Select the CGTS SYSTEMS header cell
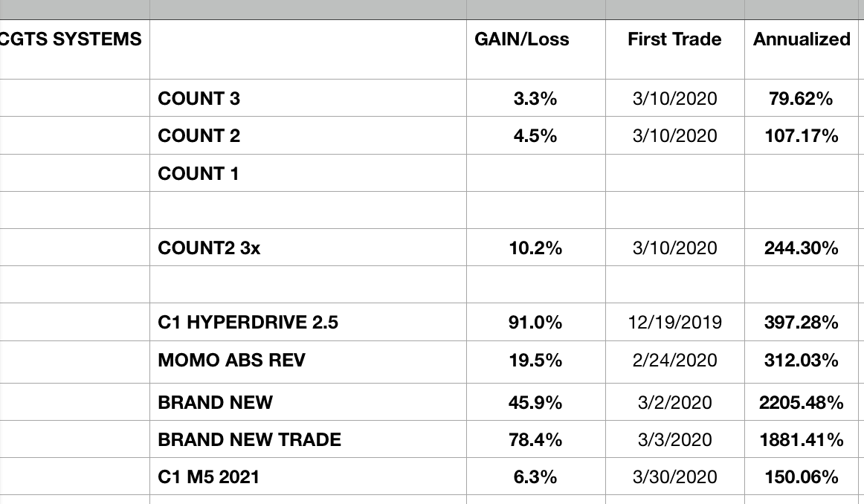This screenshot has height=504, width=864. [x=71, y=39]
